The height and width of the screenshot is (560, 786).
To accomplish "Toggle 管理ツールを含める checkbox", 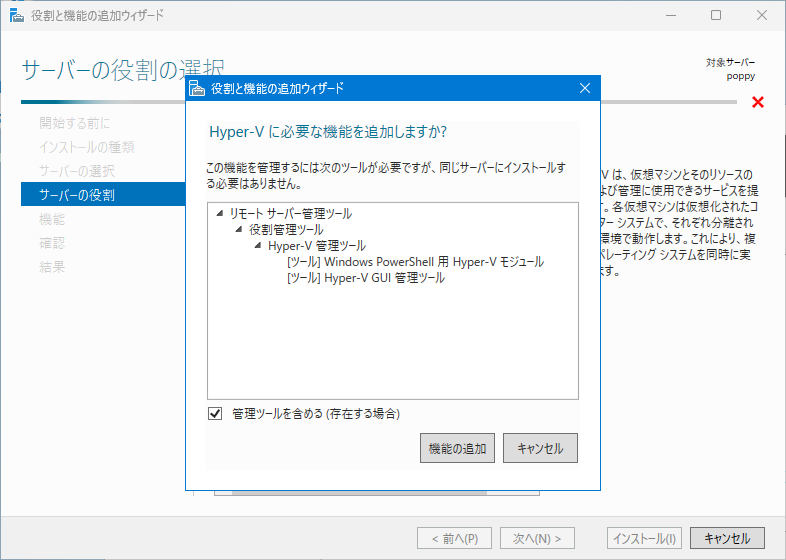I will point(215,414).
